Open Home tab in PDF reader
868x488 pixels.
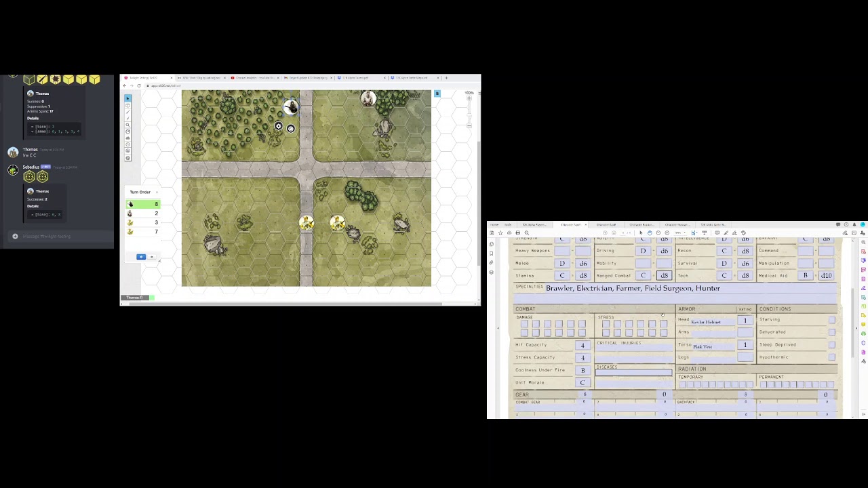click(494, 225)
